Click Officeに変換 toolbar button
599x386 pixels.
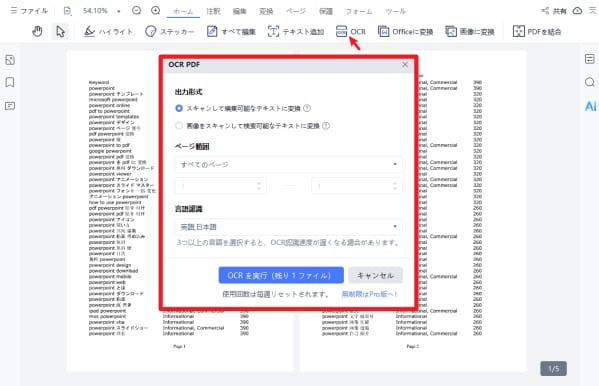pyautogui.click(x=405, y=31)
